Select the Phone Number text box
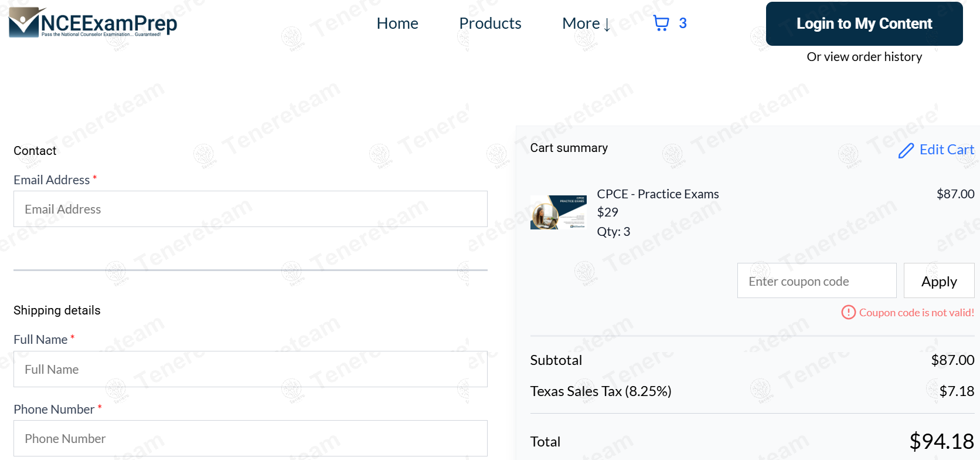Viewport: 980px width, 460px height. [x=250, y=438]
